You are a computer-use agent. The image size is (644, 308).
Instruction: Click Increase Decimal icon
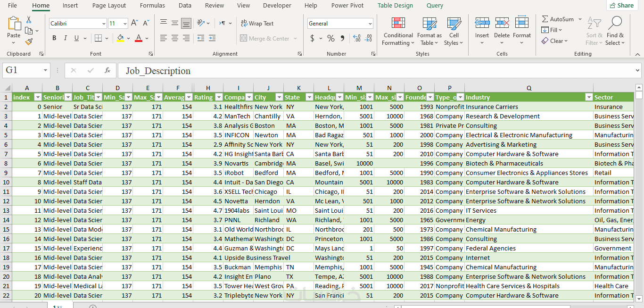pos(357,38)
